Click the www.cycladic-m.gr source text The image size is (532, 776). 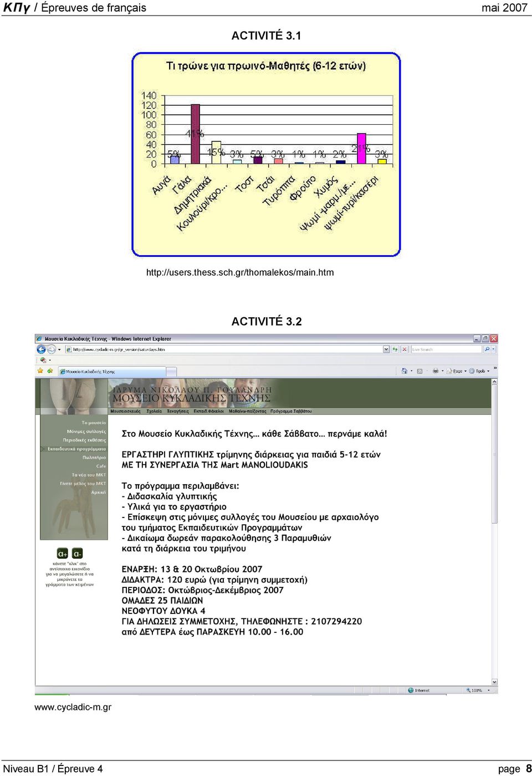pyautogui.click(x=73, y=707)
